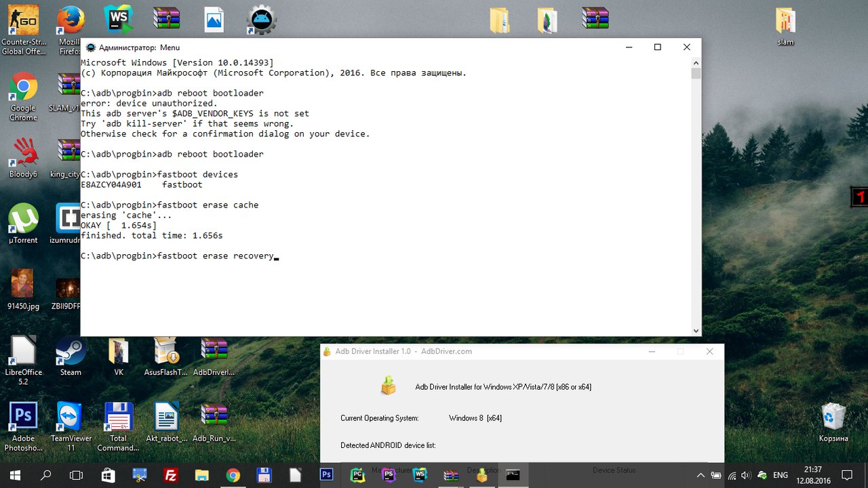
Task: Open Total Commander desktop shortcut
Action: [118, 417]
